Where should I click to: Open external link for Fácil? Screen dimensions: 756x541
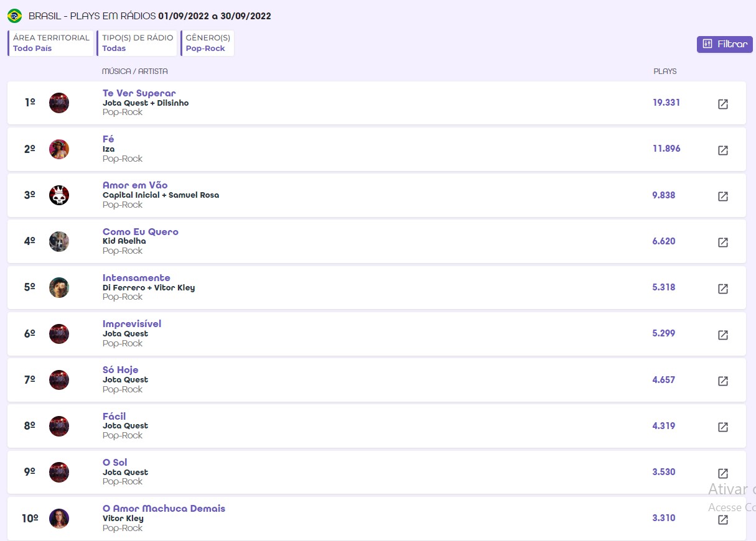pyautogui.click(x=723, y=427)
